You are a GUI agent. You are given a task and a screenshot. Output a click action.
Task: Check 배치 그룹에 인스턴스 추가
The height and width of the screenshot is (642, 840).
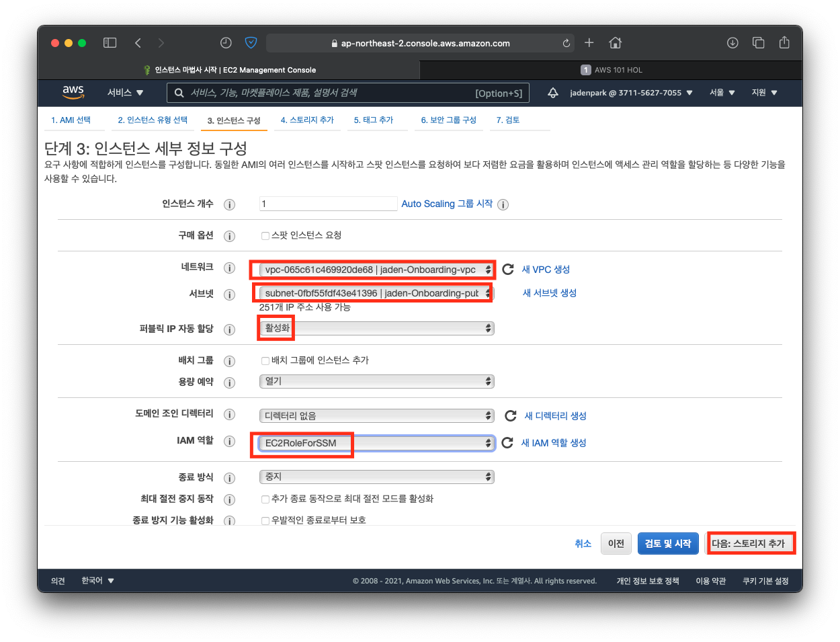click(265, 361)
